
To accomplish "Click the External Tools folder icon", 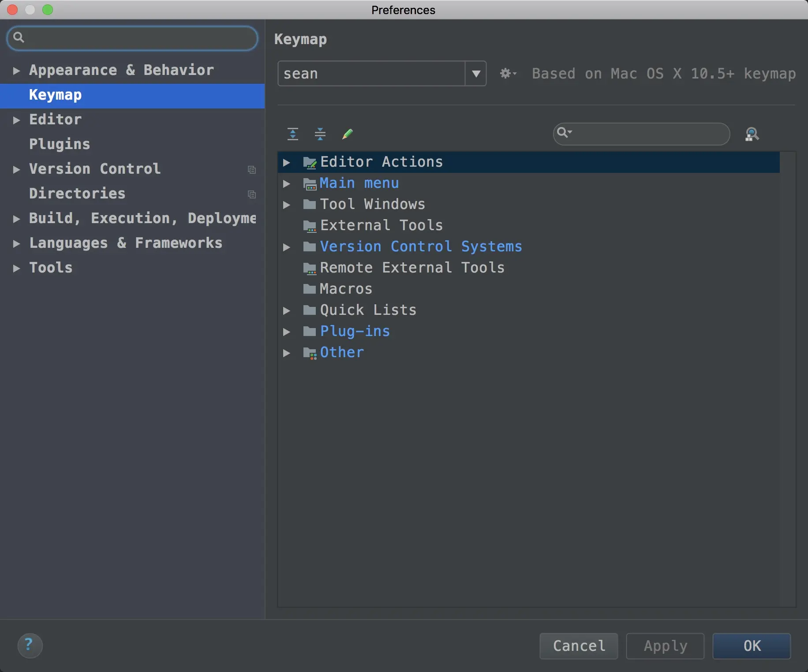I will pos(310,226).
